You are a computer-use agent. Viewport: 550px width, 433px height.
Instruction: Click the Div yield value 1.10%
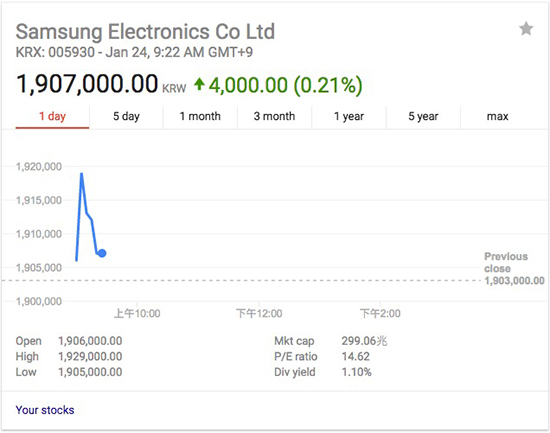tap(356, 372)
